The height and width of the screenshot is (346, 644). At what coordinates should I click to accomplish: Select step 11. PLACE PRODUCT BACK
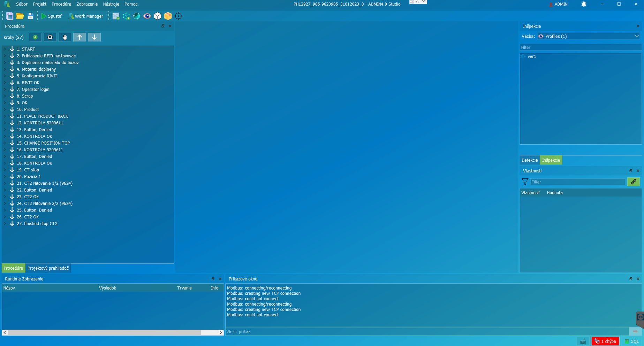(x=42, y=116)
